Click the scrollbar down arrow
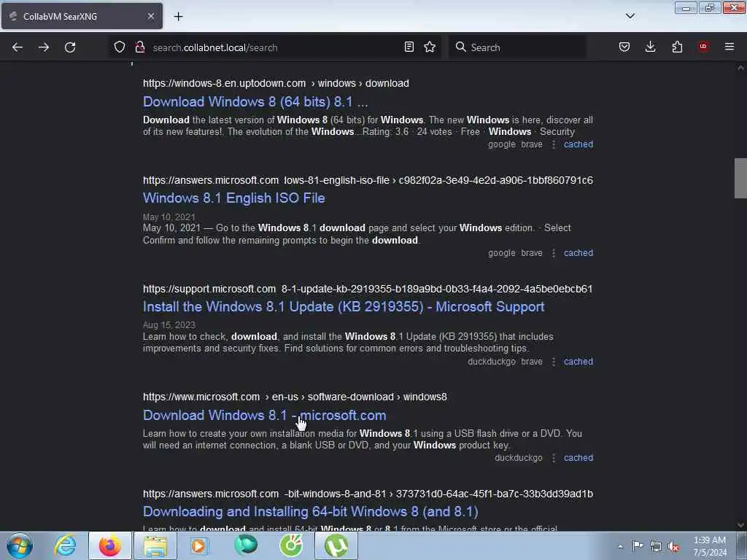This screenshot has height=560, width=747. coord(740,525)
